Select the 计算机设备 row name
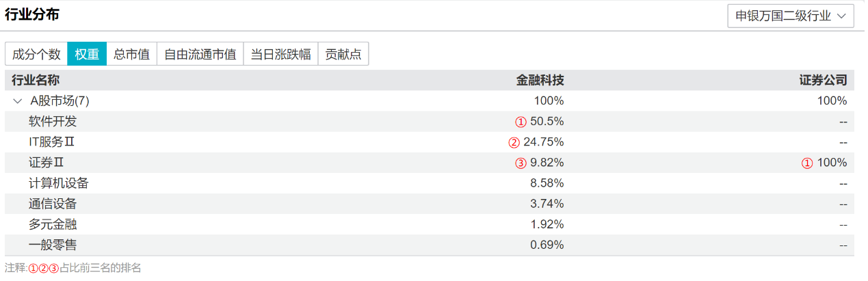This screenshot has width=868, height=281. pyautogui.click(x=58, y=183)
